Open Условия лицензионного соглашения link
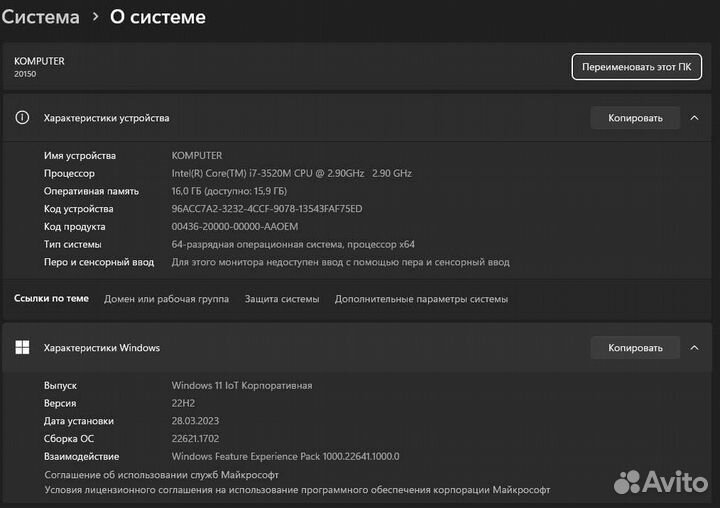This screenshot has width=720, height=508. click(297, 490)
